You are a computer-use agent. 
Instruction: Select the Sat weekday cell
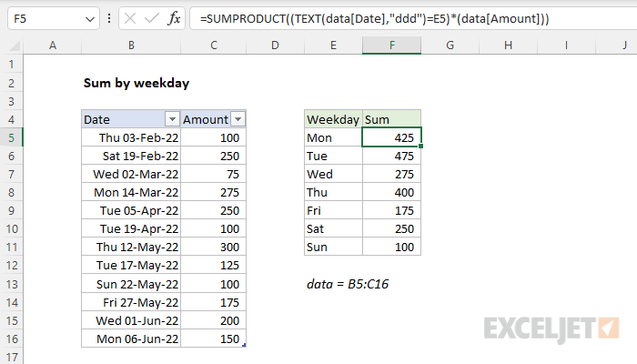(333, 228)
